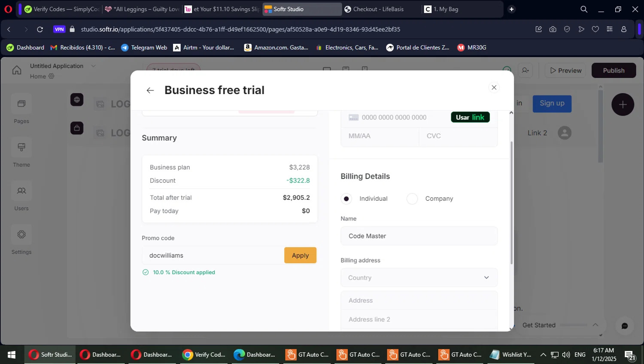Apply the promo code
Viewport: 644px width, 364px height.
coord(300,255)
